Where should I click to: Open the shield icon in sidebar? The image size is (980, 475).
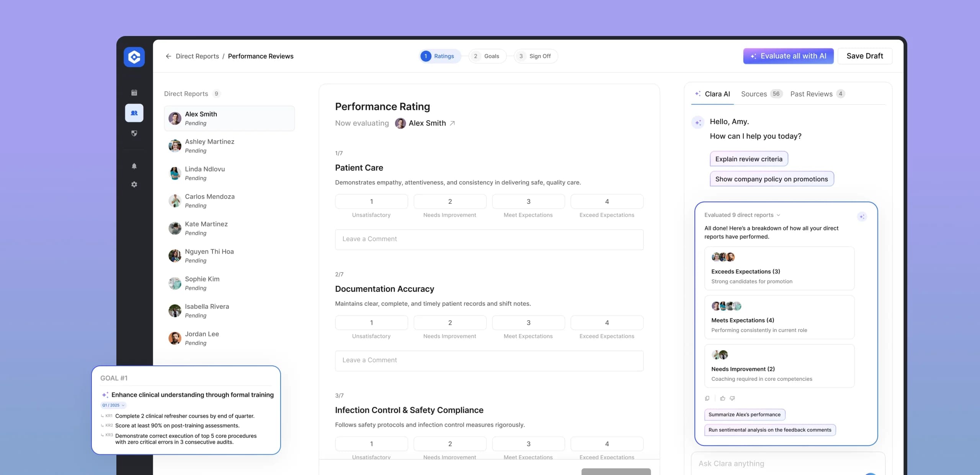pos(134,133)
